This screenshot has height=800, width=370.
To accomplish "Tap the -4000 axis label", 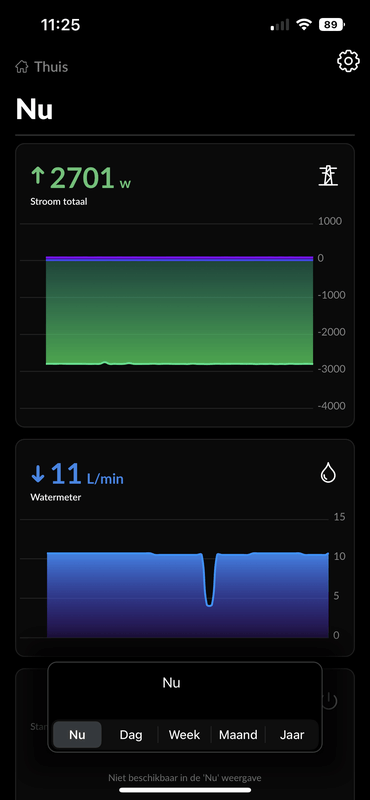I will 331,406.
